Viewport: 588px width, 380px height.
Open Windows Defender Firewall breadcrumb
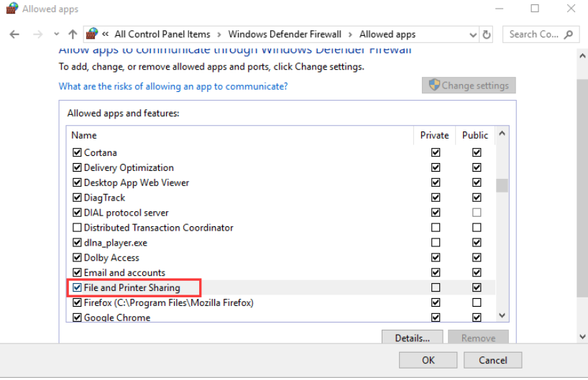[285, 34]
